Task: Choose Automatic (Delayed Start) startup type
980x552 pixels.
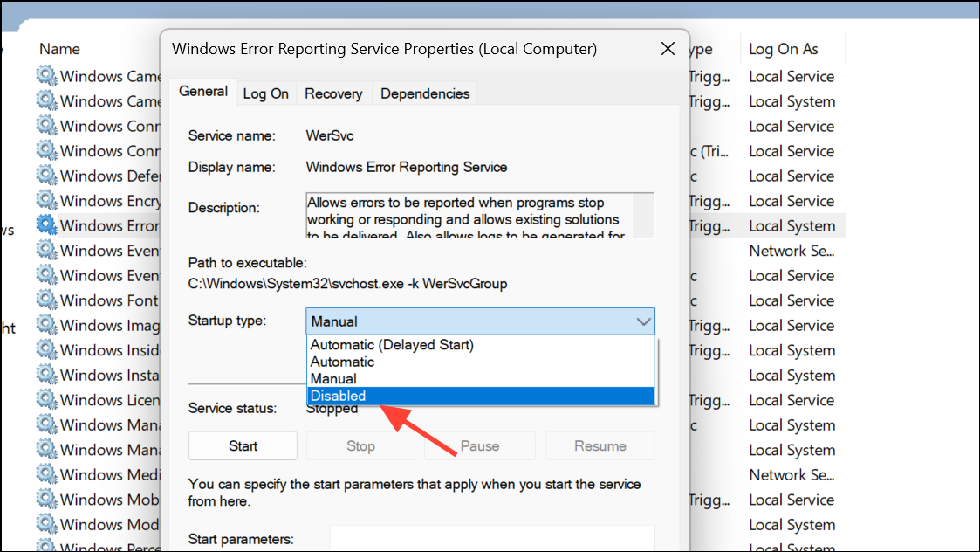Action: pyautogui.click(x=390, y=344)
